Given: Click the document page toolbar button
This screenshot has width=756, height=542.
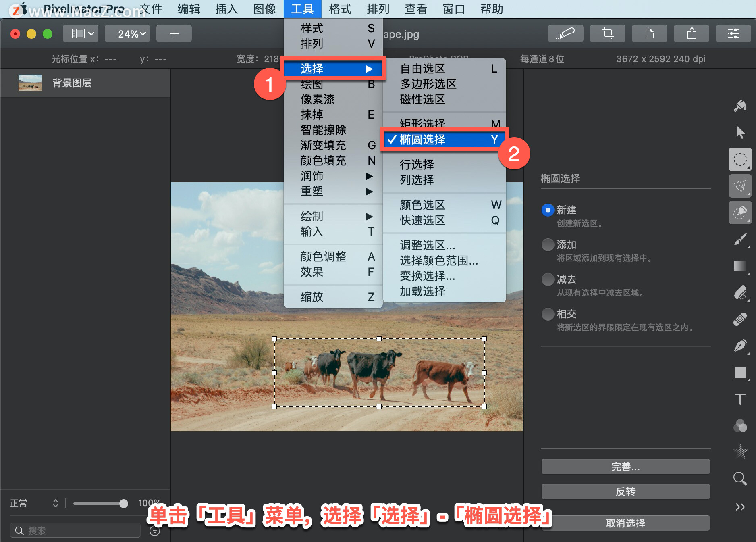Looking at the screenshot, I should pos(649,33).
